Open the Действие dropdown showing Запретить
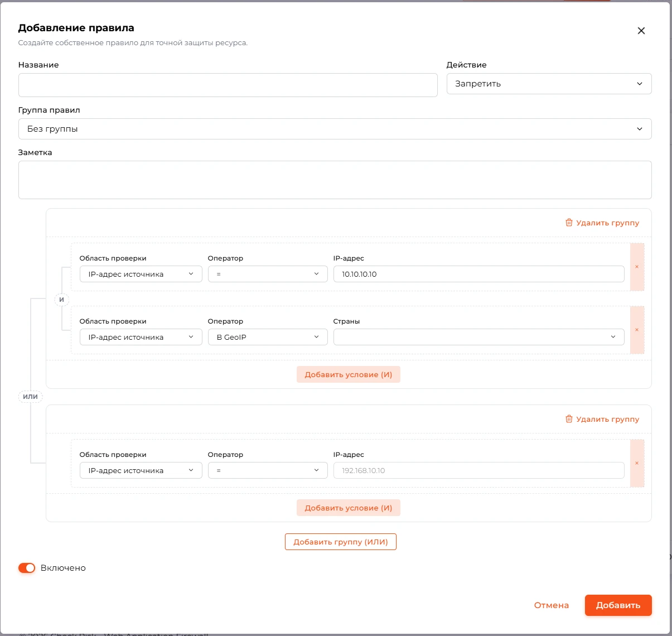672x636 pixels. [x=549, y=84]
